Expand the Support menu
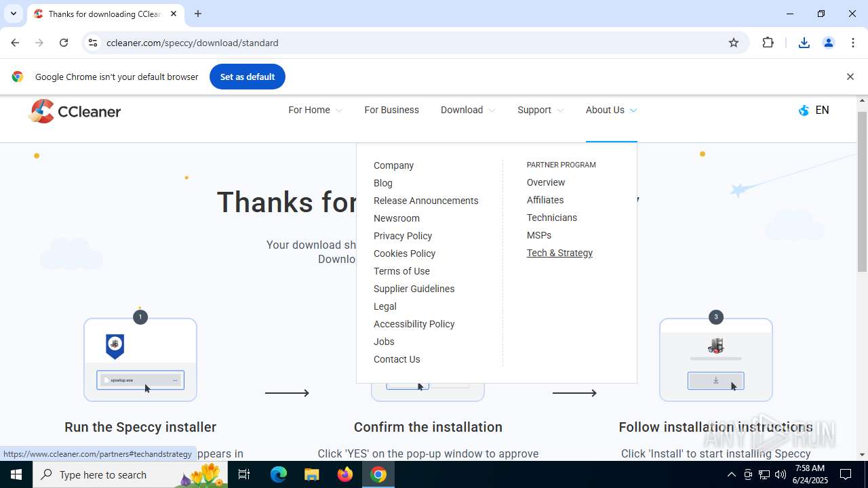 coord(540,110)
